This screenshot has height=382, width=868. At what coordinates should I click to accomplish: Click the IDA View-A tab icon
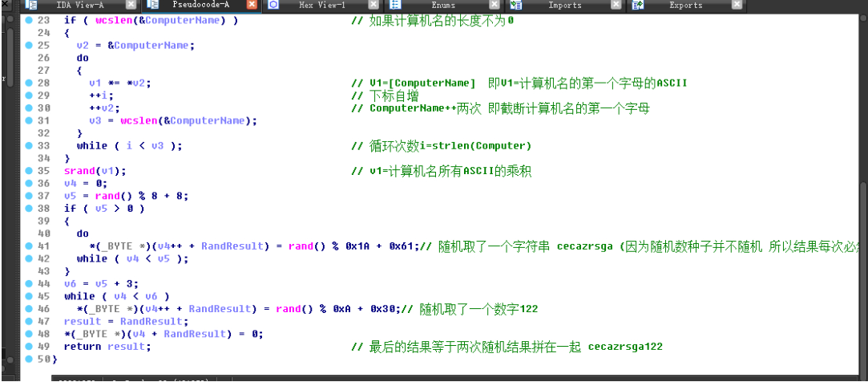tap(31, 6)
